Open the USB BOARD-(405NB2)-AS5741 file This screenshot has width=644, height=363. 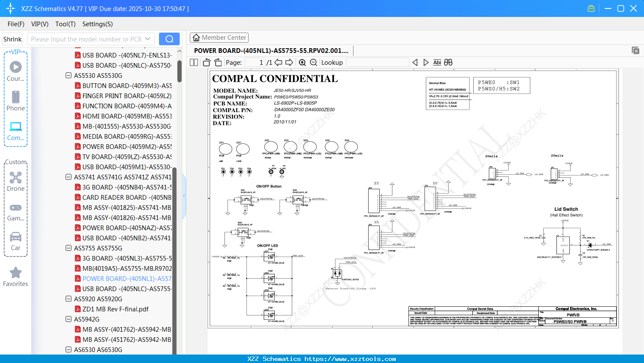coord(127,238)
